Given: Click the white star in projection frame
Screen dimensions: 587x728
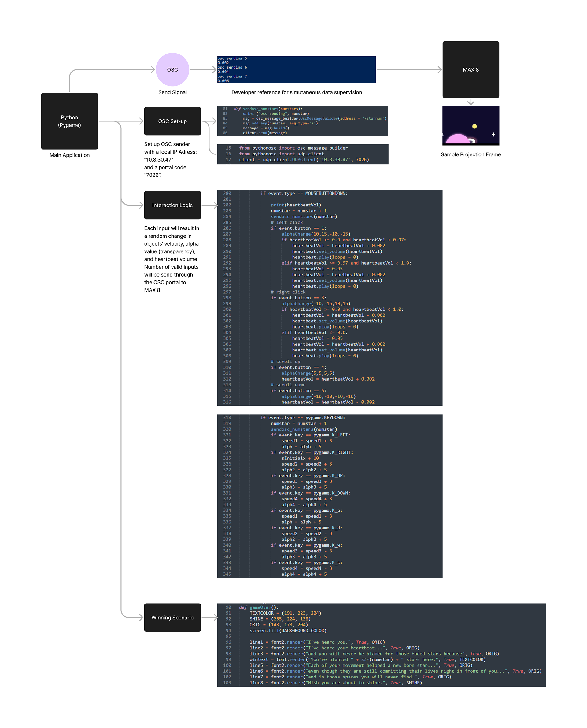Looking at the screenshot, I should point(493,134).
